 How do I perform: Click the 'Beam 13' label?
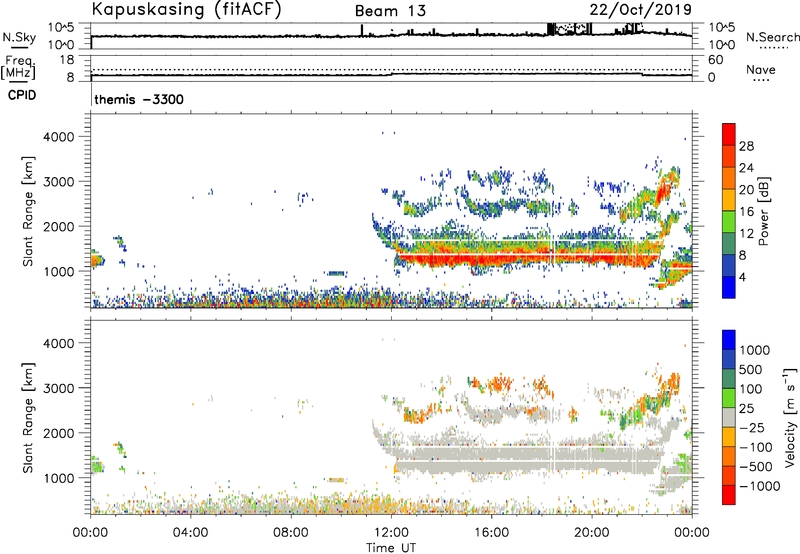tap(390, 11)
